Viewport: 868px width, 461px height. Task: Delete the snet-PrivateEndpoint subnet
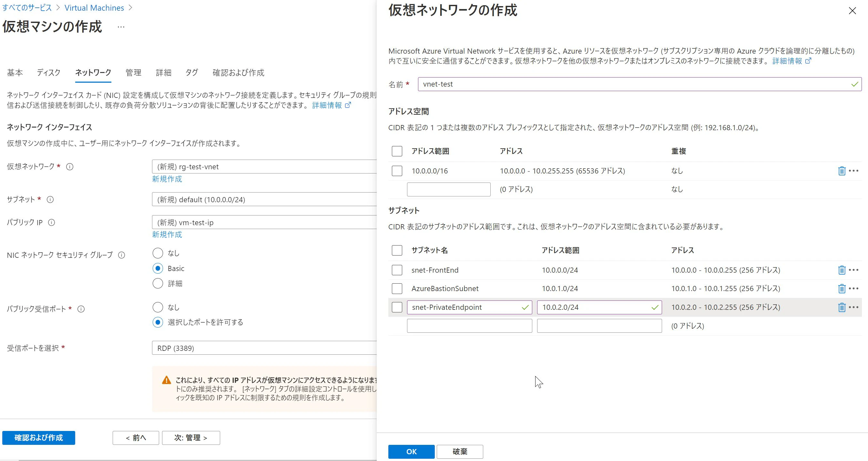tap(842, 307)
